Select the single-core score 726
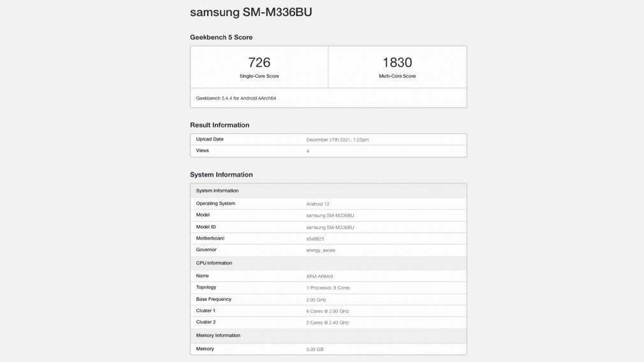 click(x=259, y=62)
